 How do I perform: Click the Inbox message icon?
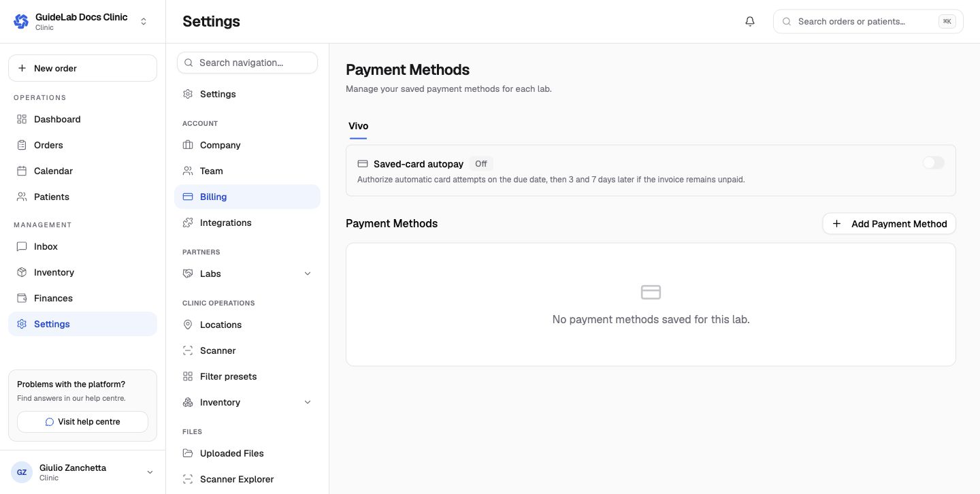click(x=22, y=246)
